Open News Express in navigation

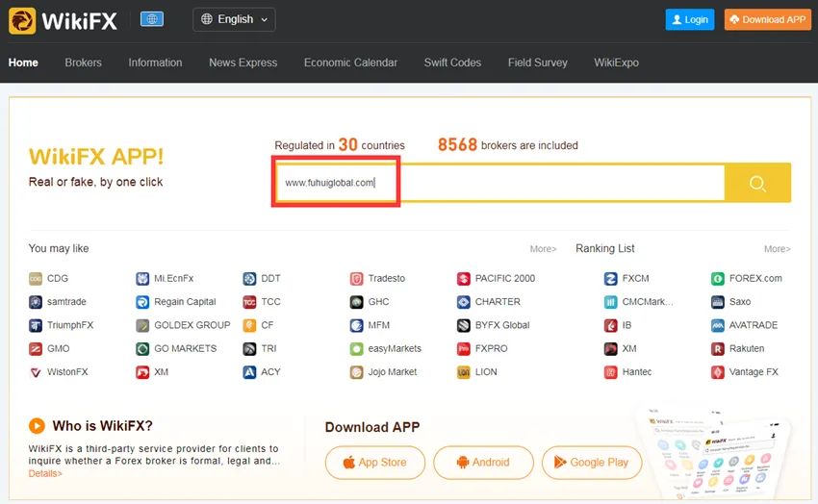[243, 63]
